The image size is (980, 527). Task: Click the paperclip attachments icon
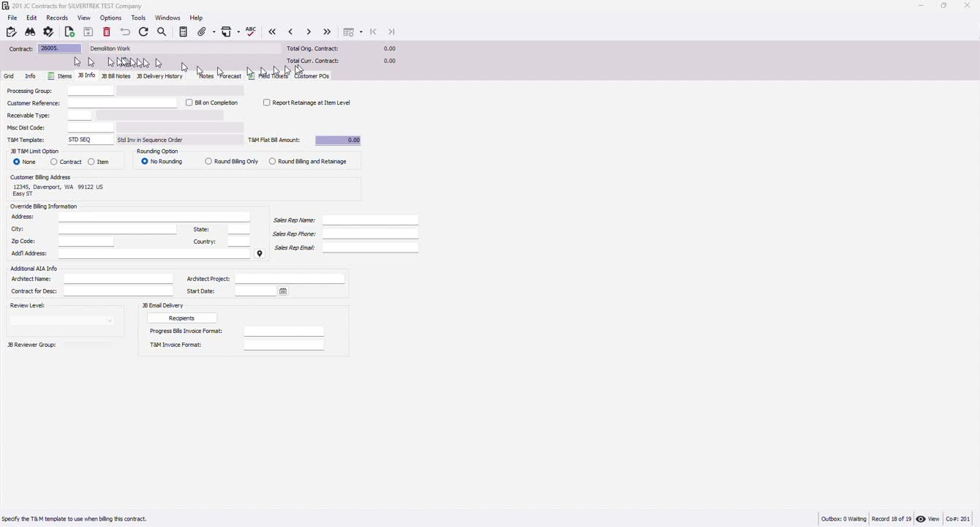coord(203,32)
